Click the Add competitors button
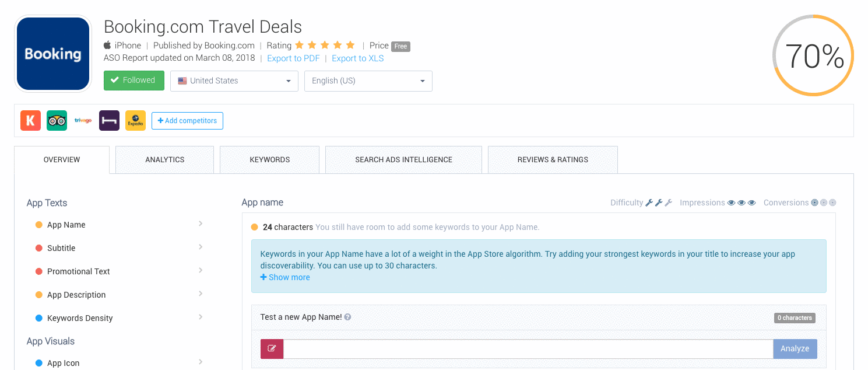Viewport: 868px width, 370px height. pyautogui.click(x=187, y=121)
